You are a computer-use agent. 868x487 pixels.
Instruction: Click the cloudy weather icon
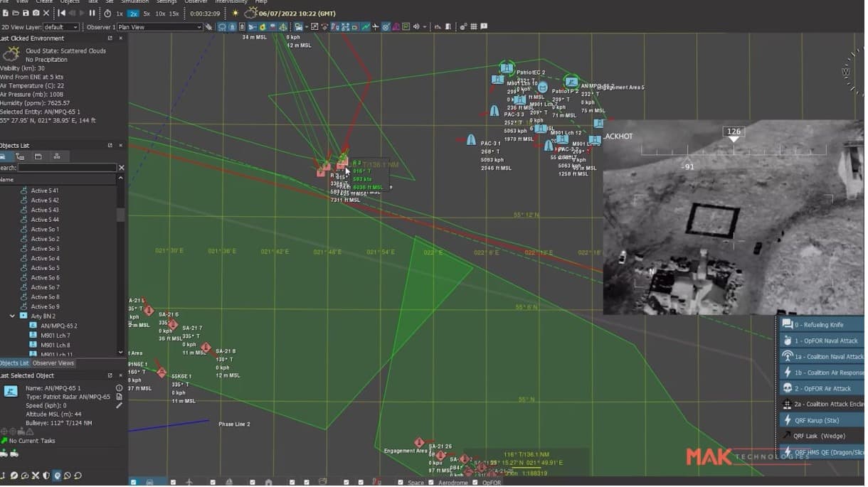[x=250, y=13]
